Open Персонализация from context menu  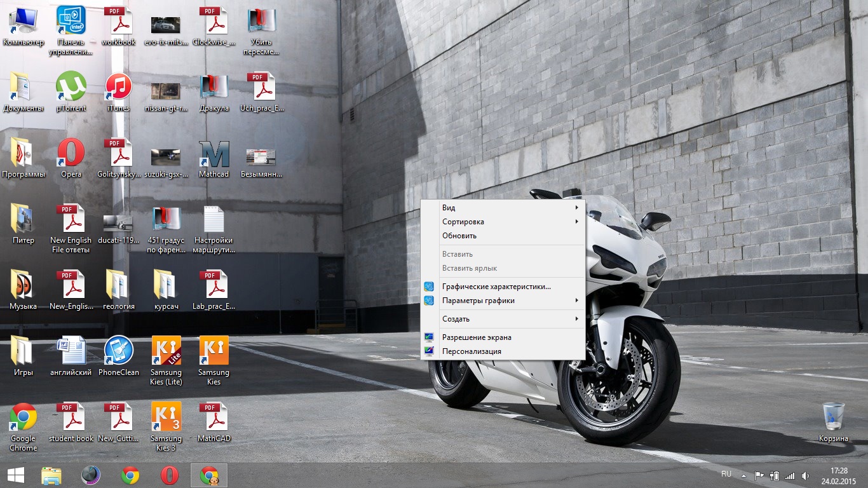503,351
